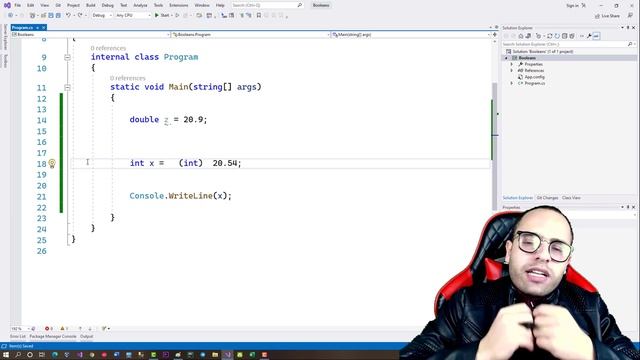Click the Windows Start button

[x=6, y=355]
